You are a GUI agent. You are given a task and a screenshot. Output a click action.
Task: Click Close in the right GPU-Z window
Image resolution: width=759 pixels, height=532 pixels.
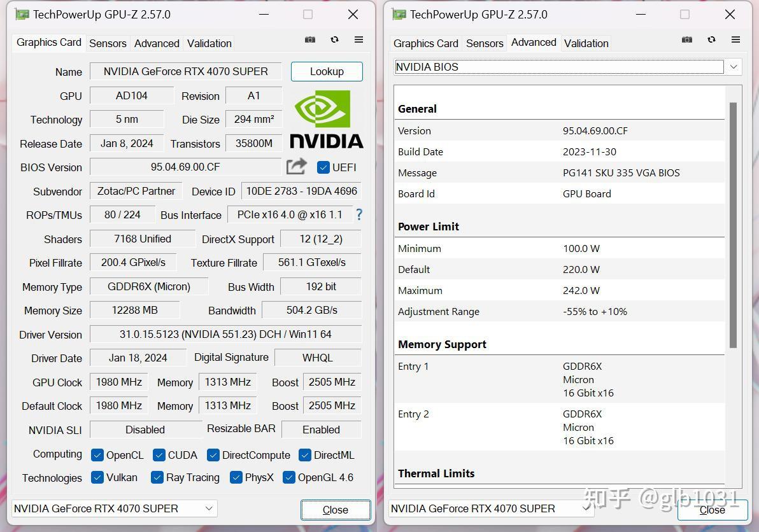pos(713,510)
